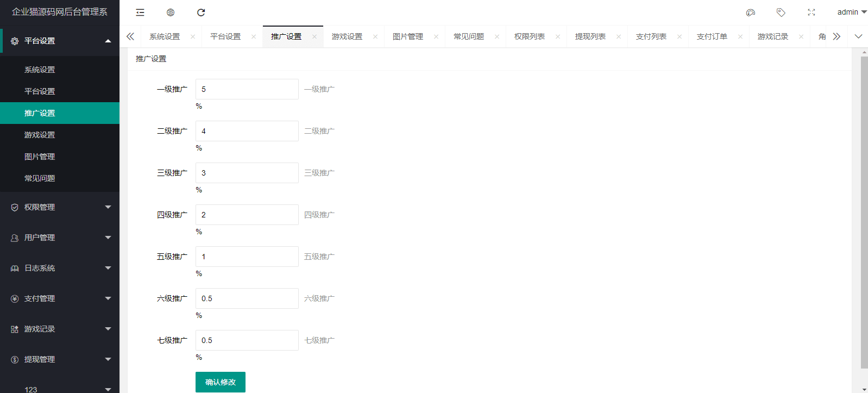Open 图片管理 in the sidebar
868x393 pixels.
tap(40, 157)
